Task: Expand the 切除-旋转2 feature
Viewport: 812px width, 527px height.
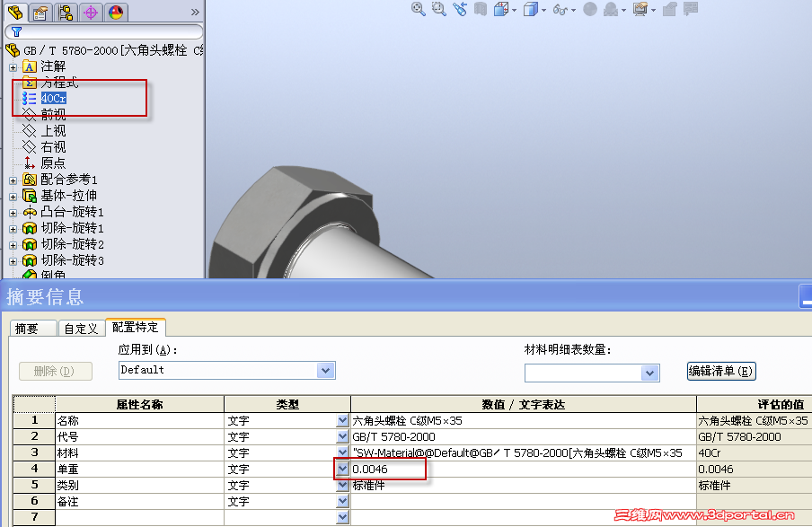Action: (x=13, y=245)
